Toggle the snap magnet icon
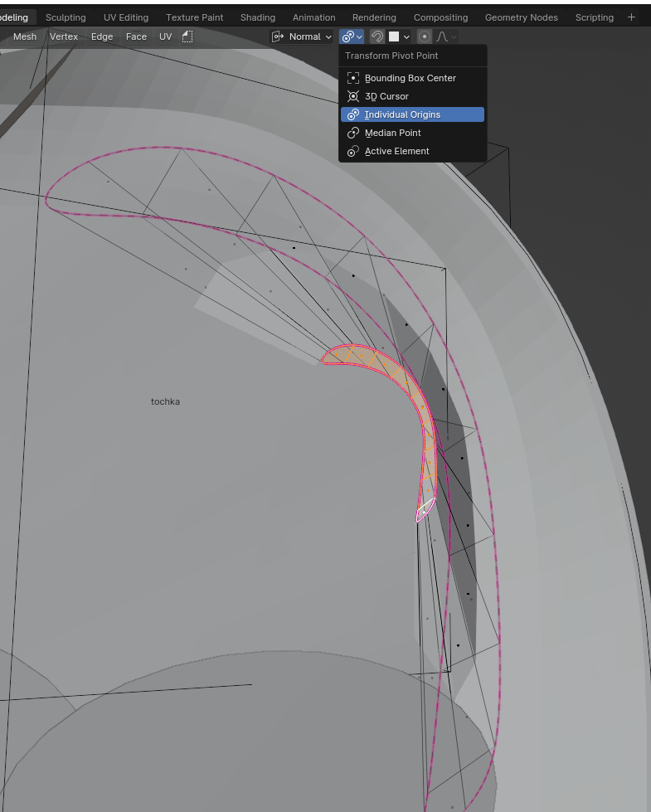Screen dimensions: 651x812 tap(377, 36)
